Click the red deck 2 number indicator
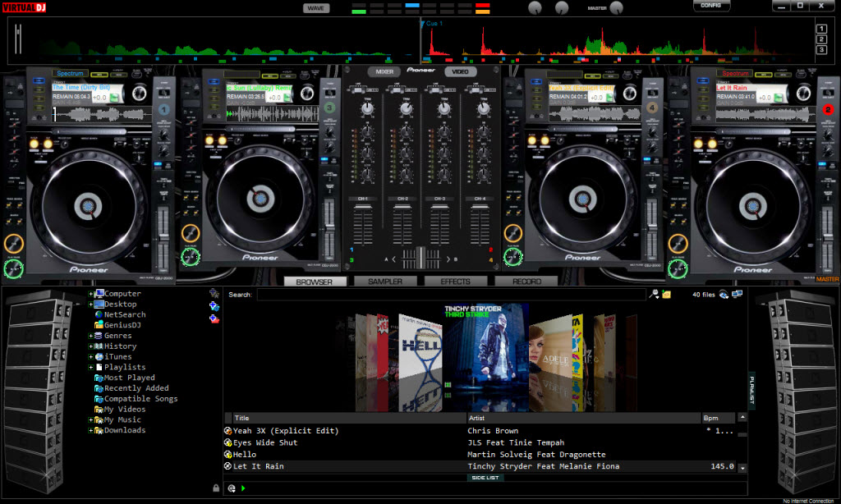841x504 pixels. [828, 109]
